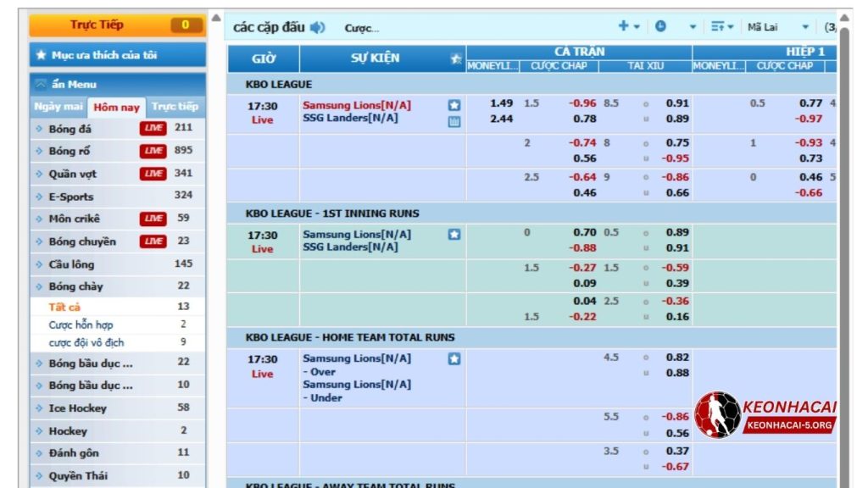Screen dimensions: 868x488
Task: Open 'Mục ưa thích của tôi' favorites
Action: [117, 55]
